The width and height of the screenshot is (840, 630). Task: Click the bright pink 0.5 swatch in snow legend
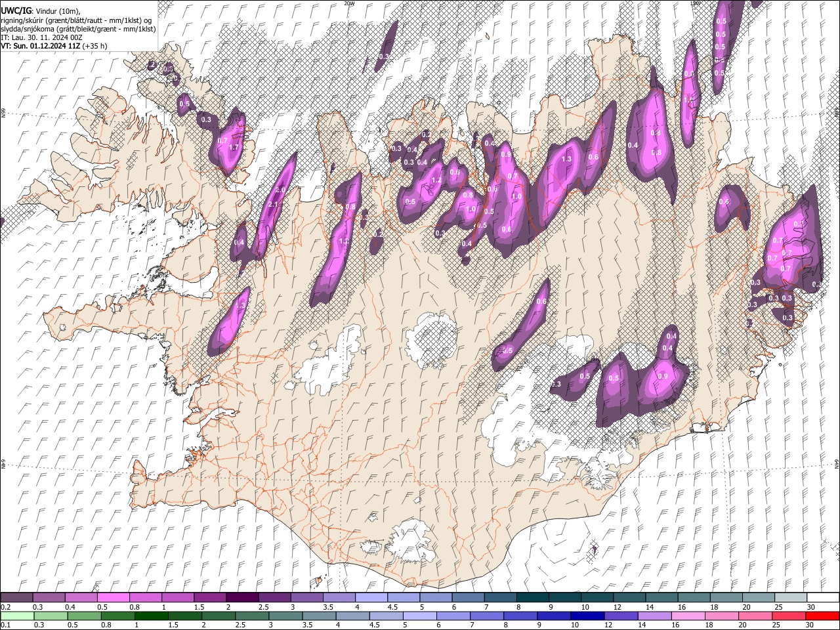tap(113, 598)
